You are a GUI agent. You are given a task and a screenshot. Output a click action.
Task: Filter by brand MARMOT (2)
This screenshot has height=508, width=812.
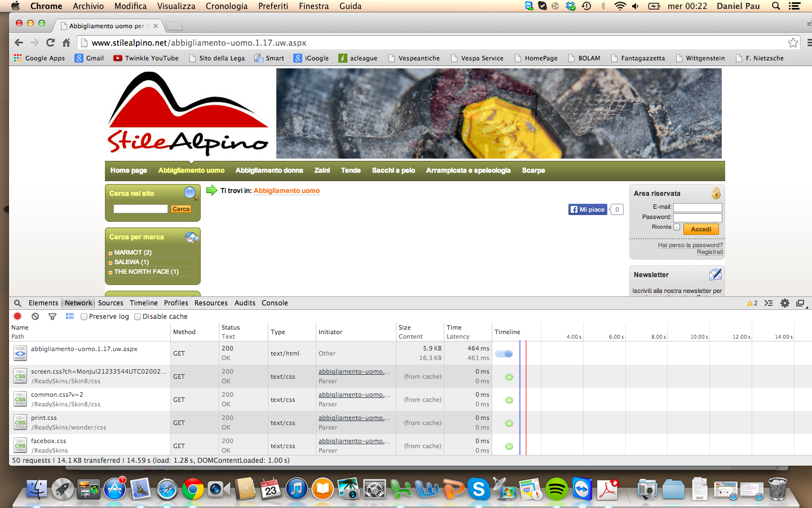(x=133, y=252)
